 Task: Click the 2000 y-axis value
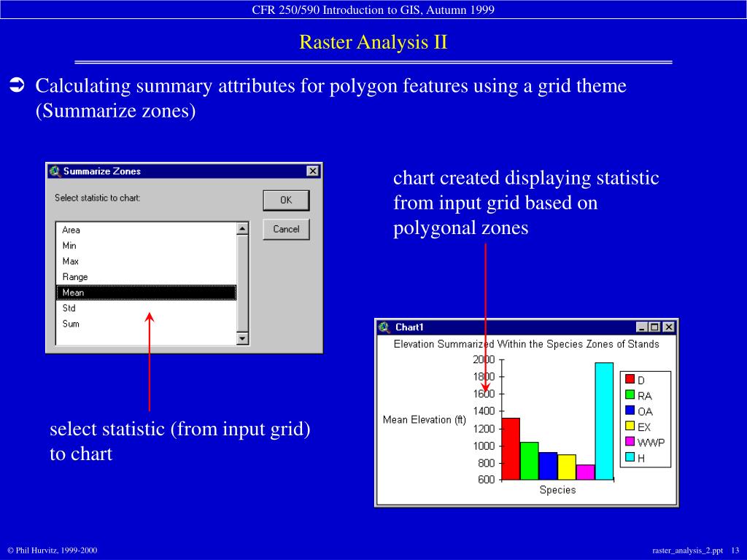pyautogui.click(x=484, y=359)
